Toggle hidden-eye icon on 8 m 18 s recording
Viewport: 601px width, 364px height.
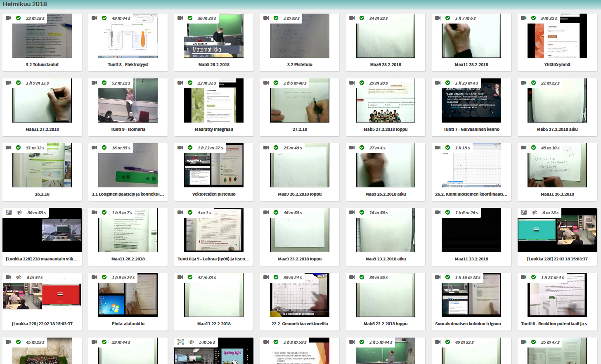tap(535, 213)
